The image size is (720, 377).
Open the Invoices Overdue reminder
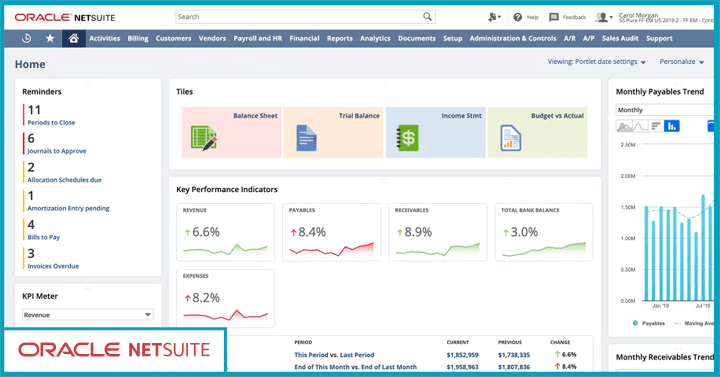(53, 266)
